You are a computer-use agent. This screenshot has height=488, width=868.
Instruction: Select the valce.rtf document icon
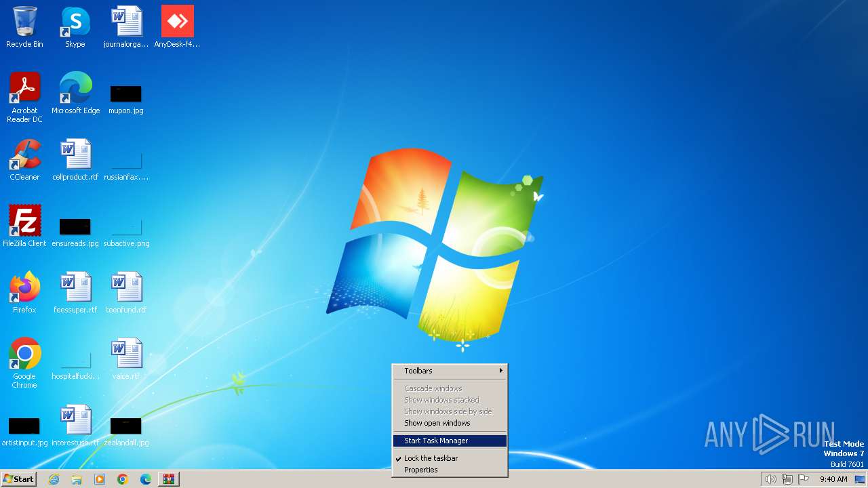(x=126, y=359)
